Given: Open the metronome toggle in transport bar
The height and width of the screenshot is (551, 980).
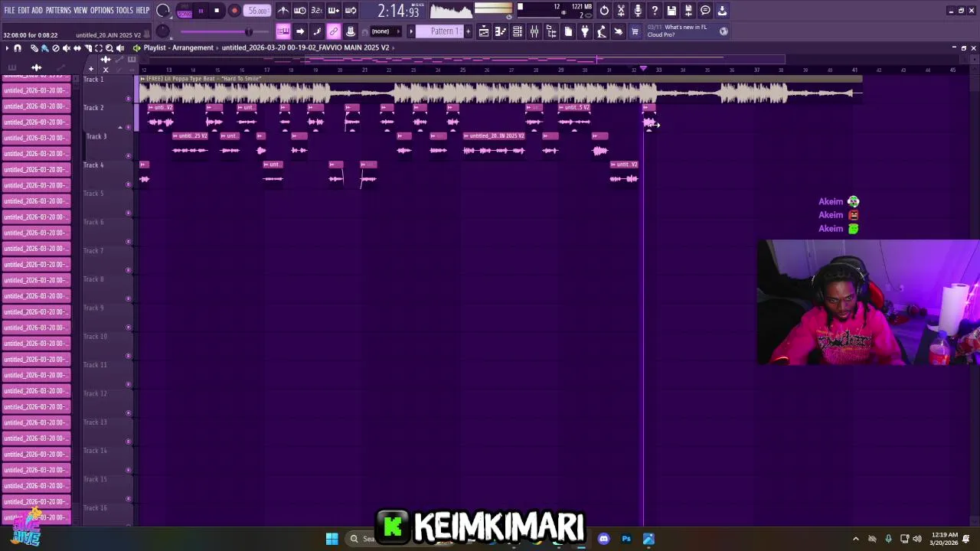Looking at the screenshot, I should pyautogui.click(x=283, y=11).
